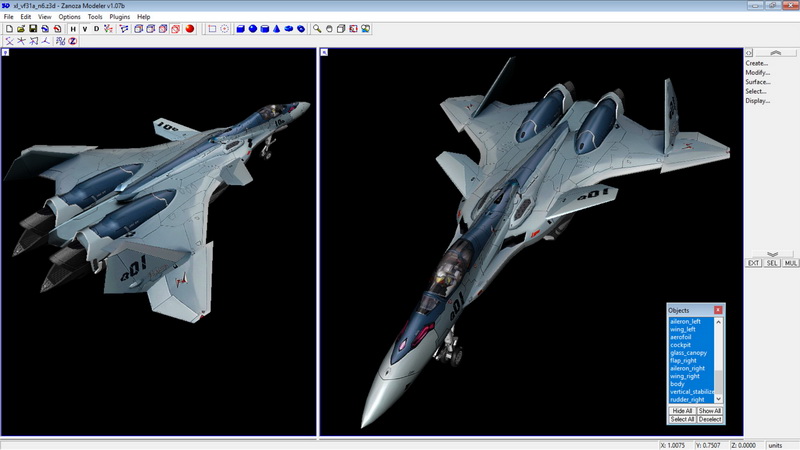Click the up chevron atop command panel

click(776, 53)
